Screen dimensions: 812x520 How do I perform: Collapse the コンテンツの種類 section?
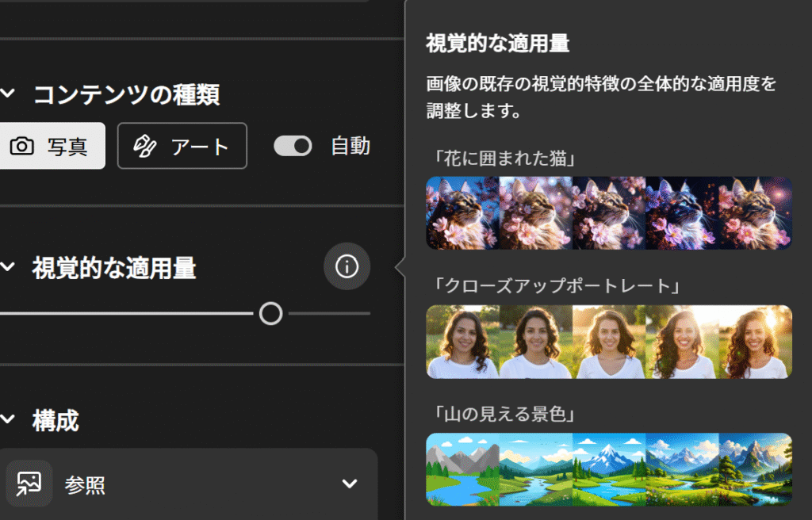tap(8, 94)
